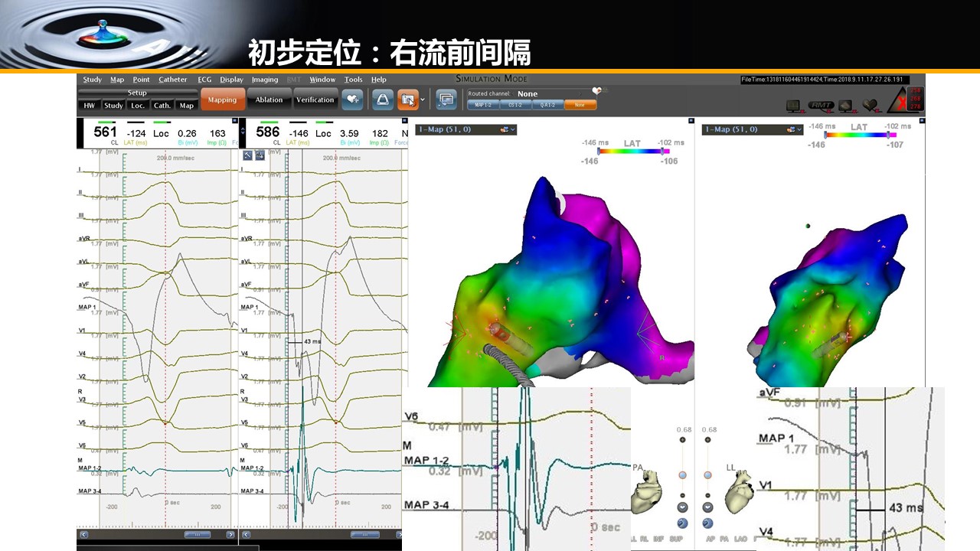Open the Imaging menu
Viewport: 980px width, 551px height.
coord(265,80)
